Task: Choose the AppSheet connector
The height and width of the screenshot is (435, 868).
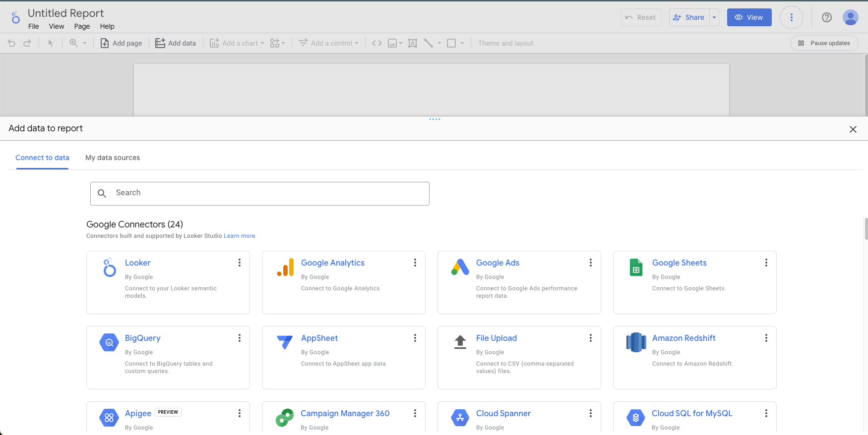Action: [344, 358]
